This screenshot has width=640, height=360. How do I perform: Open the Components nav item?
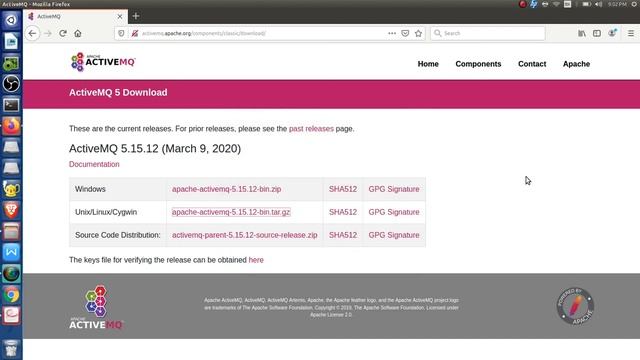(478, 64)
